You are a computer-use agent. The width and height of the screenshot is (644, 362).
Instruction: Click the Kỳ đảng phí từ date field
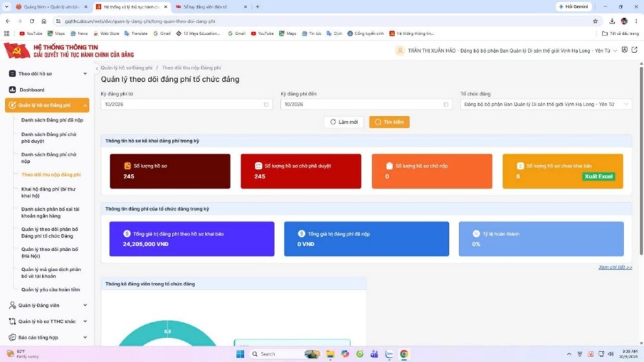[x=187, y=104]
